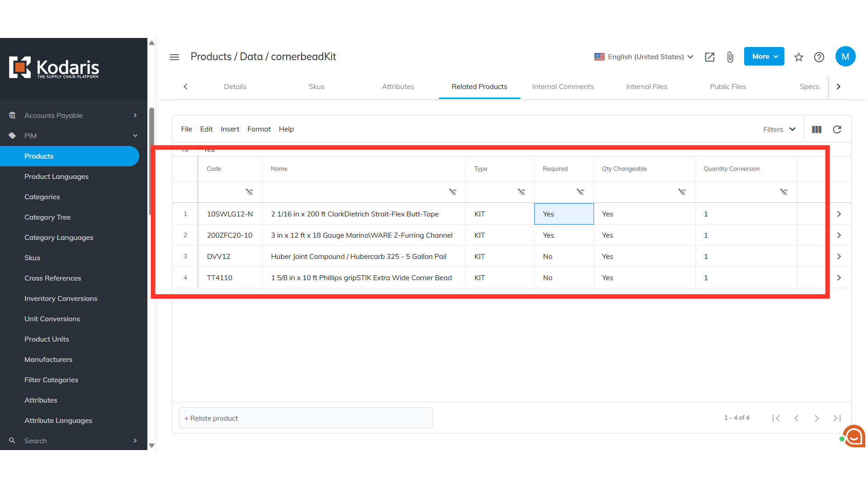Open the English (United States) language dropdown
This screenshot has height=488, width=868.
tap(644, 57)
